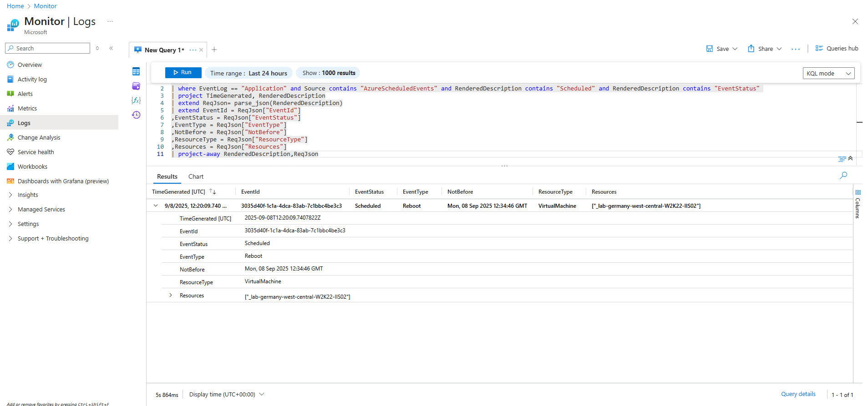
Task: Open the Queries hub
Action: point(837,48)
